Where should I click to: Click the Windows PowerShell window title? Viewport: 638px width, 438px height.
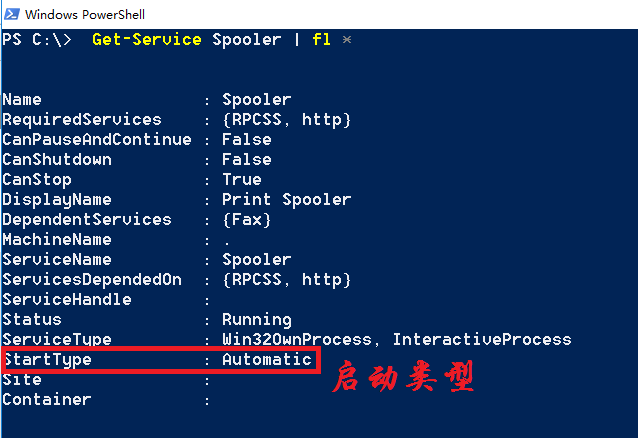coord(87,15)
